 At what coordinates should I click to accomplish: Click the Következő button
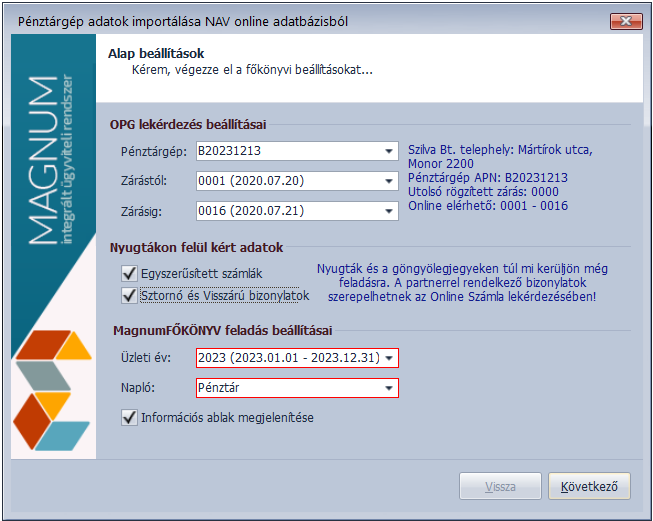click(x=589, y=486)
